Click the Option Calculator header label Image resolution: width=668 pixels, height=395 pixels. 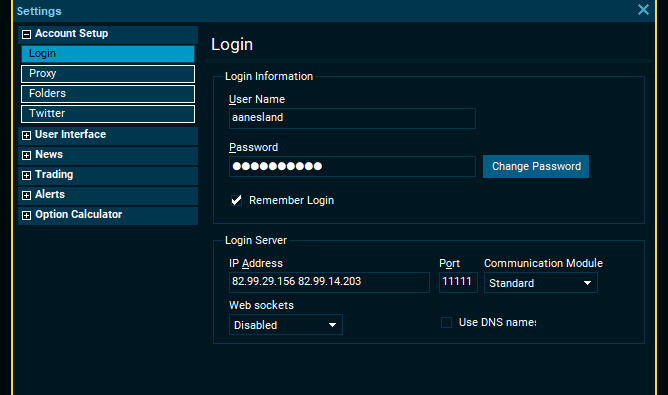click(78, 214)
